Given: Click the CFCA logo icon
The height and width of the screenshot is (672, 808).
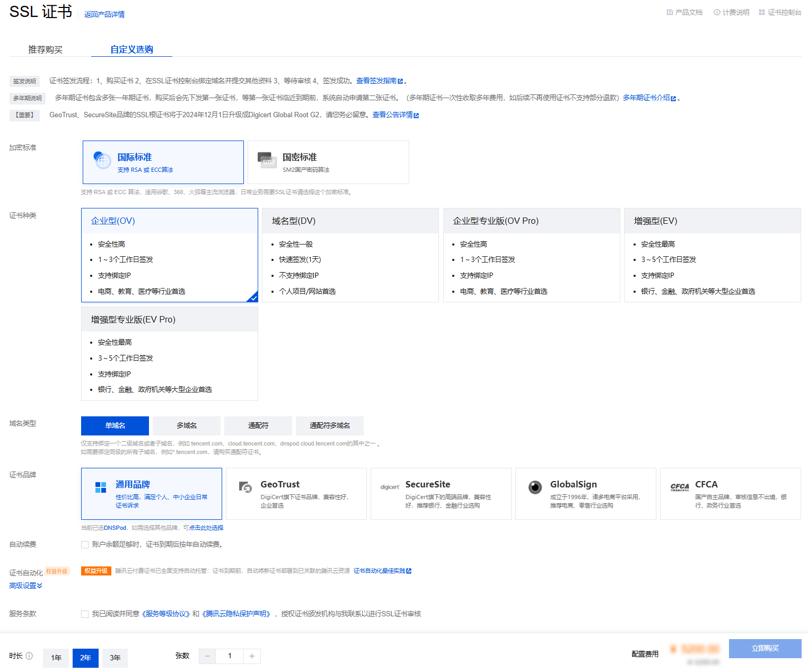Looking at the screenshot, I should pos(680,487).
